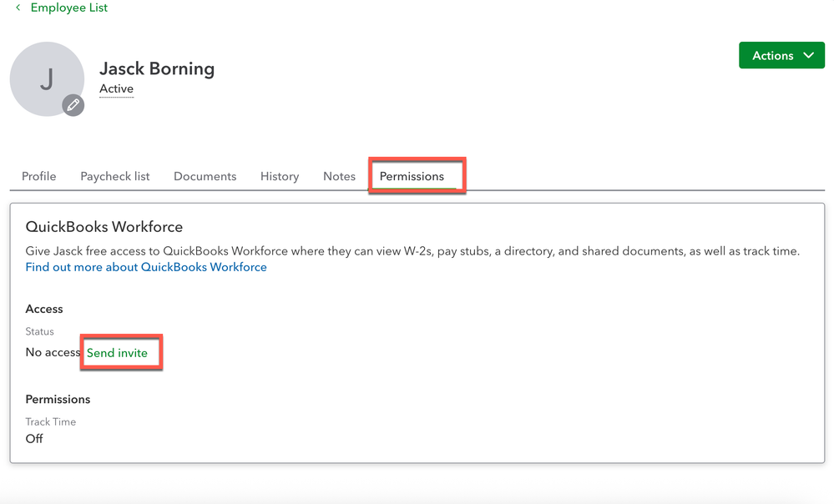The image size is (834, 504).
Task: Click the Jasck Borning name heading
Action: [x=157, y=68]
